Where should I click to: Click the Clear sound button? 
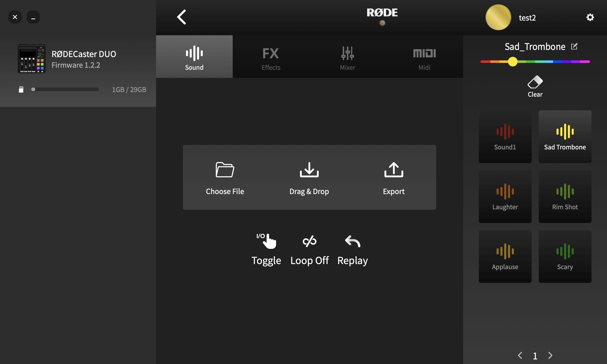535,85
